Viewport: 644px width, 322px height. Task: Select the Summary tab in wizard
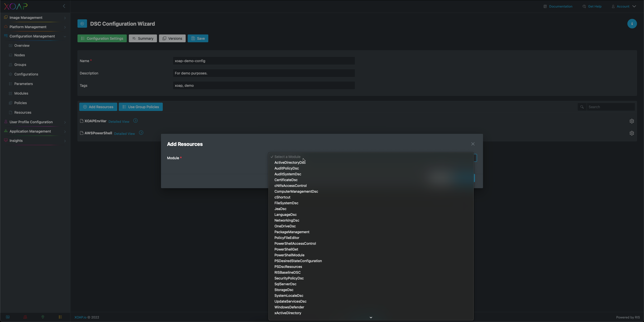click(143, 38)
